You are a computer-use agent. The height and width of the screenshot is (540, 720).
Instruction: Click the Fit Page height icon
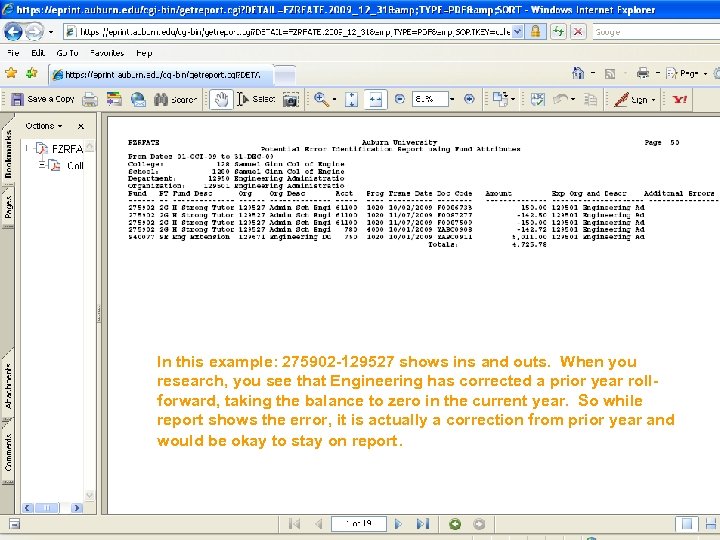[352, 99]
